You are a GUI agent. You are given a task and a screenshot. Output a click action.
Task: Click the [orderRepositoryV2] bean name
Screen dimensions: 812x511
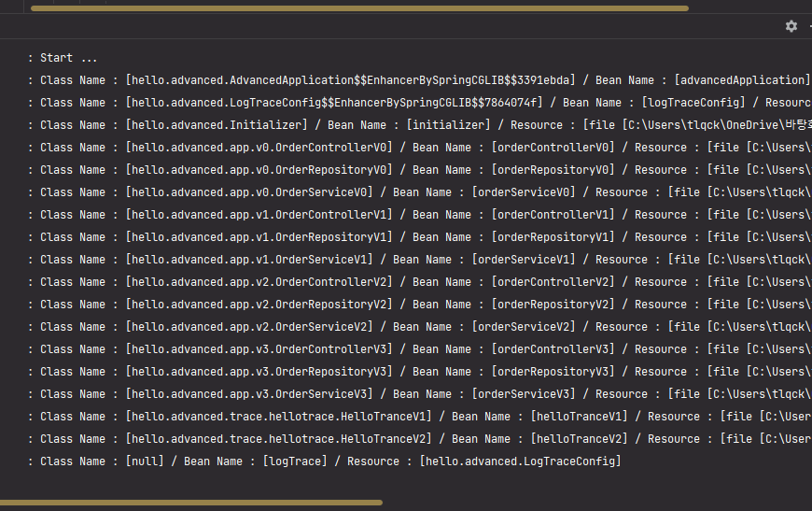tap(553, 305)
